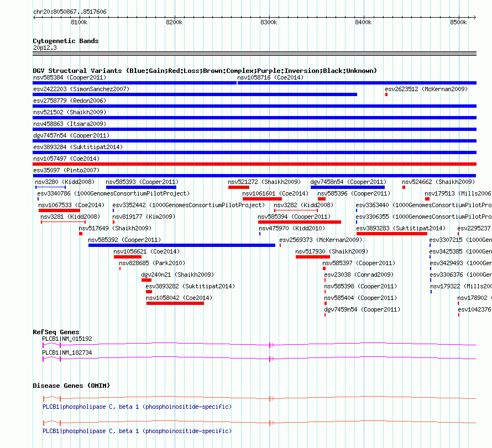Viewport: 492px width, 448px height.
Task: Select dgv7459n54 (Cooper2011) variant
Action: coord(362,309)
